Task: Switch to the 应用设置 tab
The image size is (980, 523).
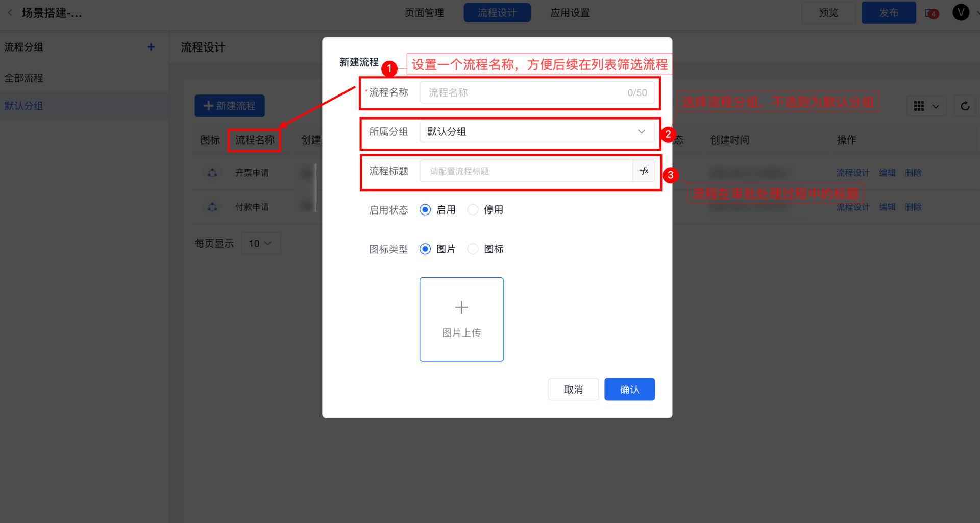Action: 570,13
